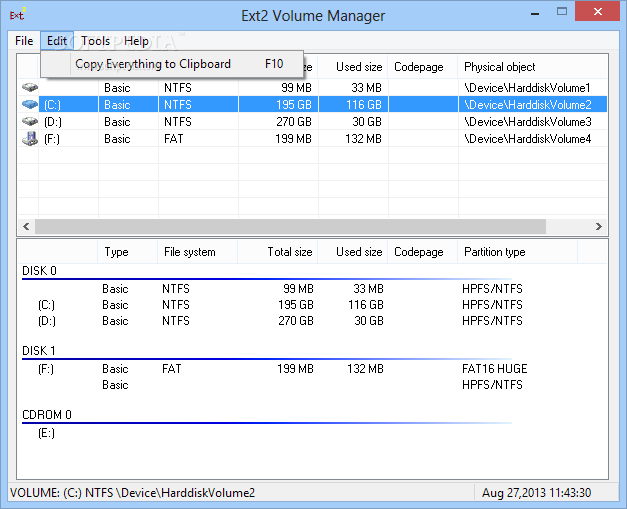Click 132 MB used size under DISK 1
The image size is (627, 509).
click(365, 369)
